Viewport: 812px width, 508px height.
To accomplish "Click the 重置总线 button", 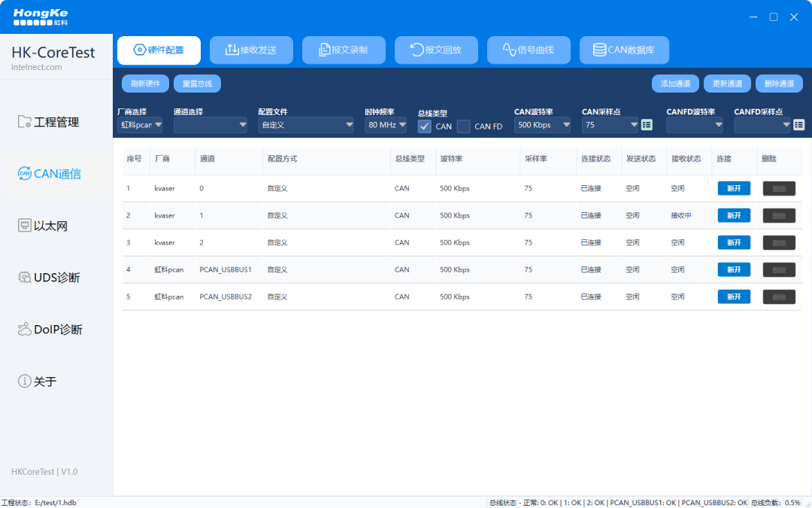I will 197,84.
